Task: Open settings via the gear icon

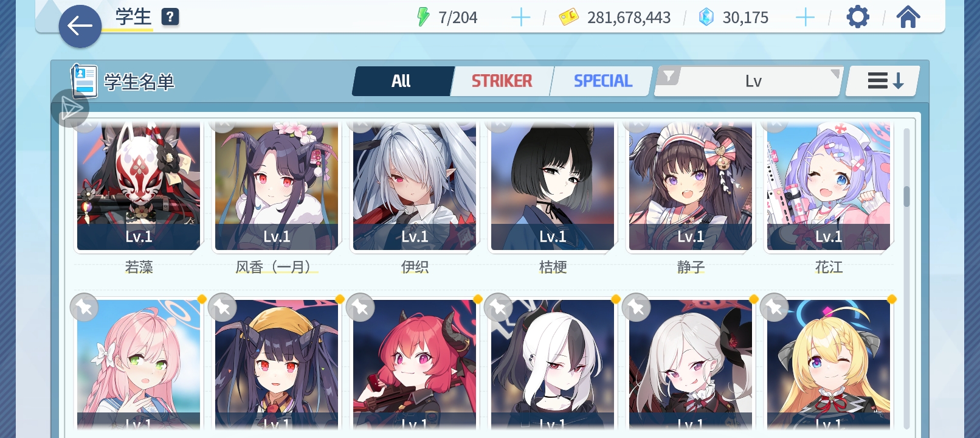Action: [858, 17]
